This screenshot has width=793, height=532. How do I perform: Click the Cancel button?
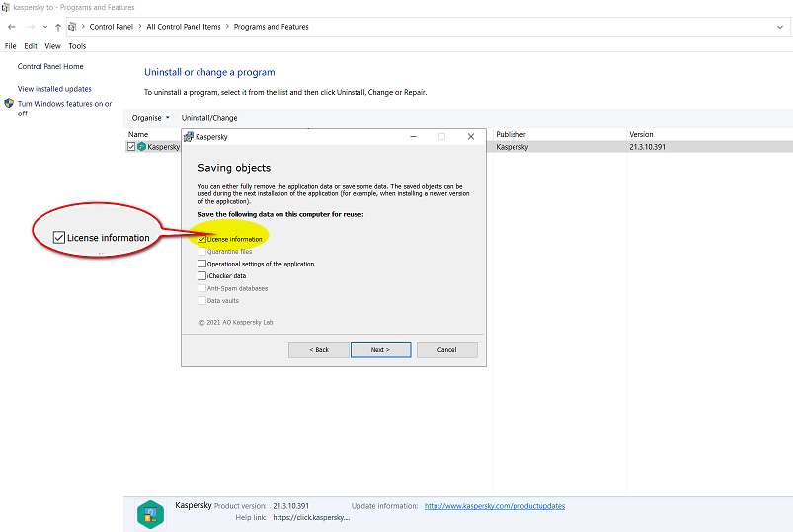447,350
